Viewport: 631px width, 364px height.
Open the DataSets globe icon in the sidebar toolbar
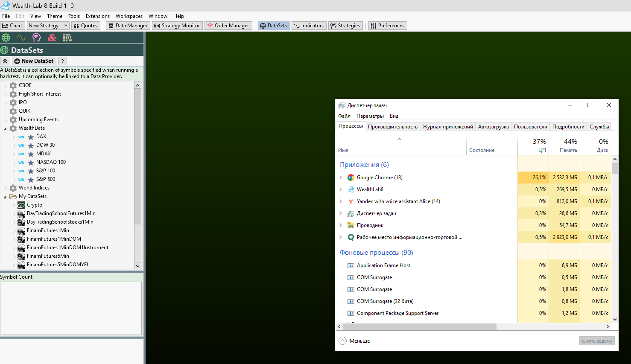(x=6, y=38)
